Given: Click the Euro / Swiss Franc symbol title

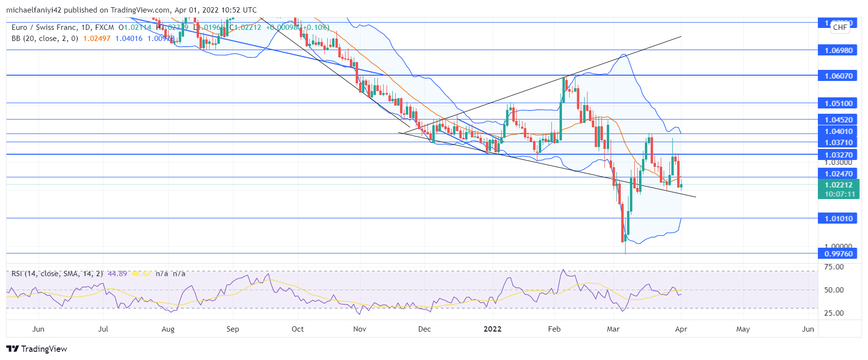Looking at the screenshot, I should pyautogui.click(x=44, y=27).
